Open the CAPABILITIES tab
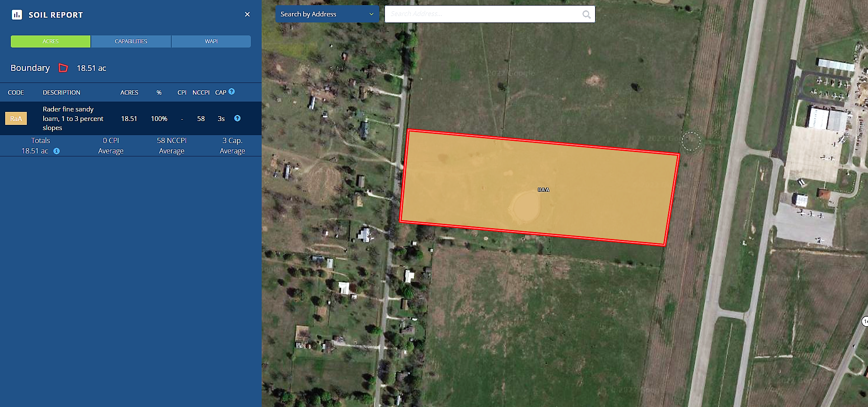868x407 pixels. click(131, 41)
